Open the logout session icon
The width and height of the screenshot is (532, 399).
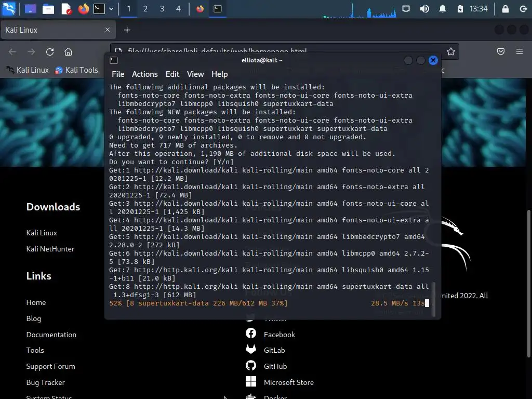pyautogui.click(x=524, y=9)
